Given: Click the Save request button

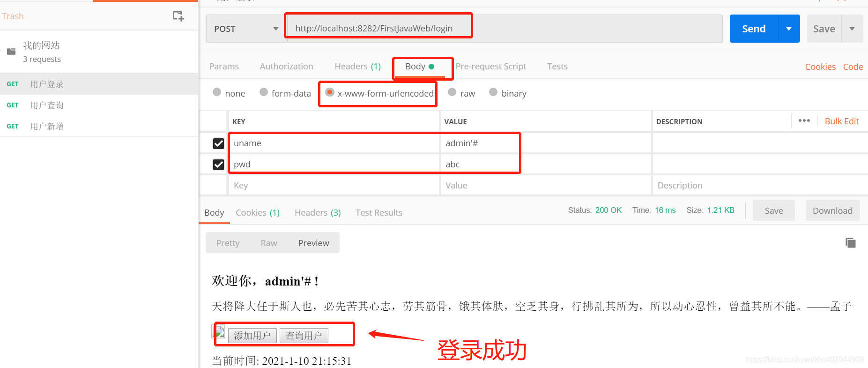Looking at the screenshot, I should 824,29.
